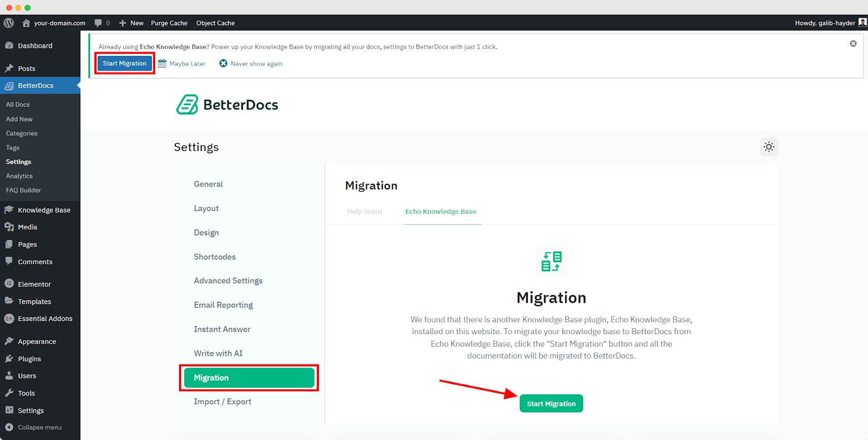The image size is (868, 440).
Task: Click the migration documents swap icon
Action: pyautogui.click(x=551, y=262)
